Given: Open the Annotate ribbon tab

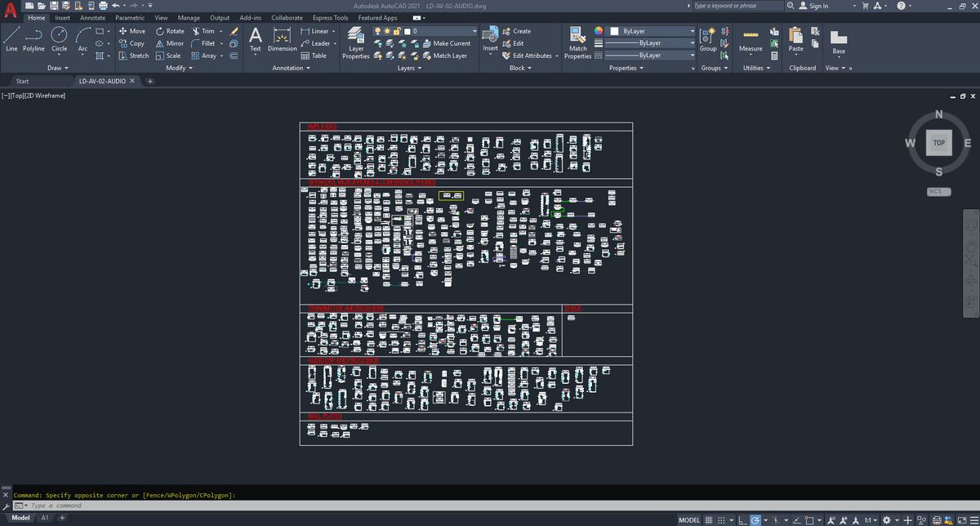Looking at the screenshot, I should (x=92, y=17).
